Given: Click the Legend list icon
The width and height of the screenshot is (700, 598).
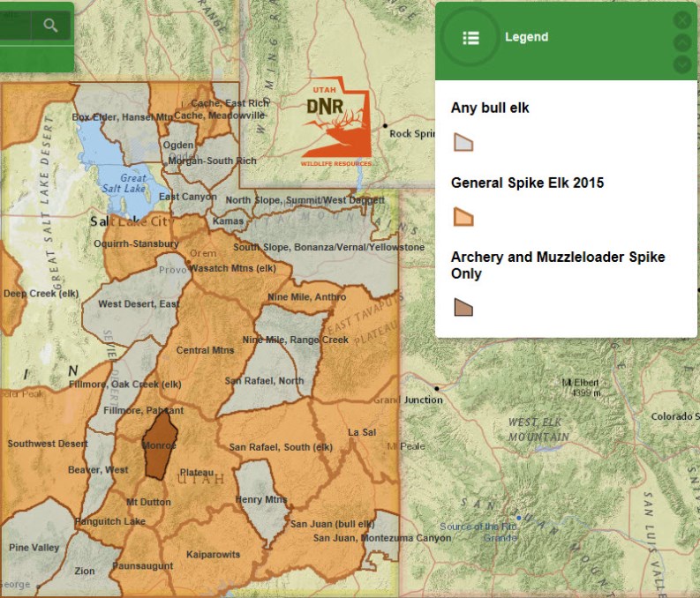Looking at the screenshot, I should coord(471,38).
